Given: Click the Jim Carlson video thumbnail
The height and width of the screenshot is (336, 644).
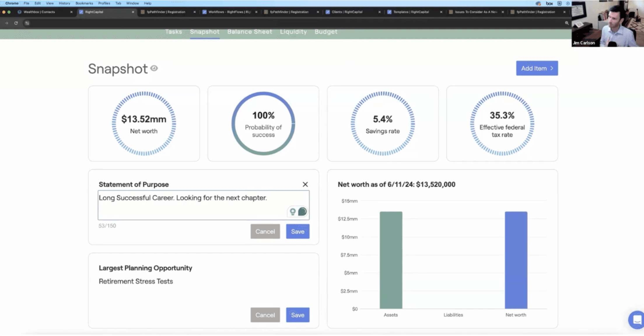Looking at the screenshot, I should click(x=608, y=23).
